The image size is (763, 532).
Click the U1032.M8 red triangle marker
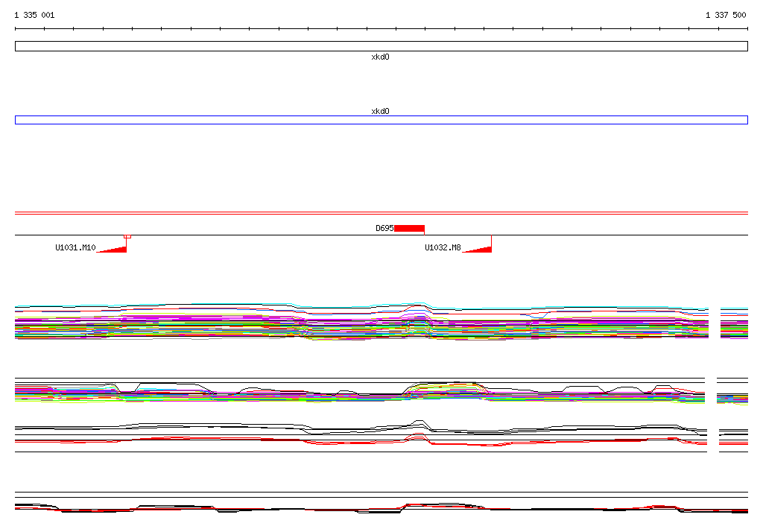477,249
